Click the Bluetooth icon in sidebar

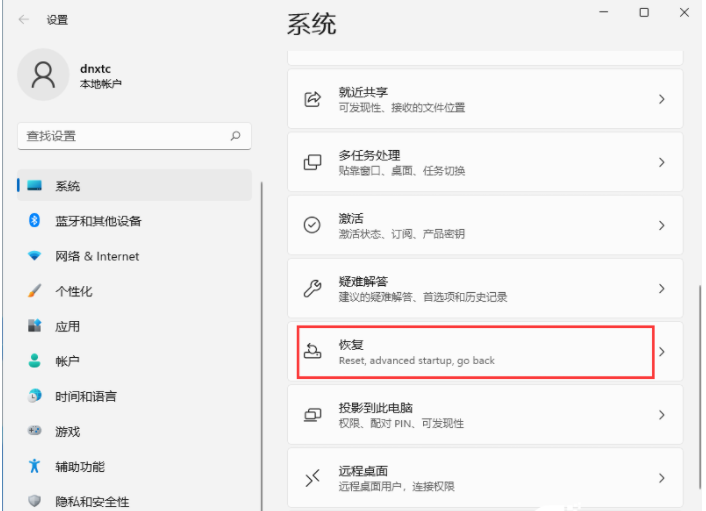[x=34, y=221]
